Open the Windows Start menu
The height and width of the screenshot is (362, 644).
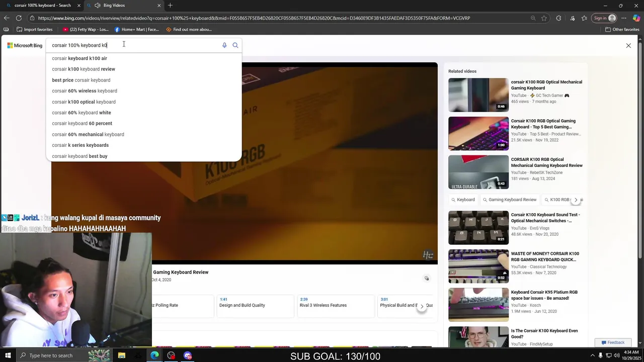8,355
